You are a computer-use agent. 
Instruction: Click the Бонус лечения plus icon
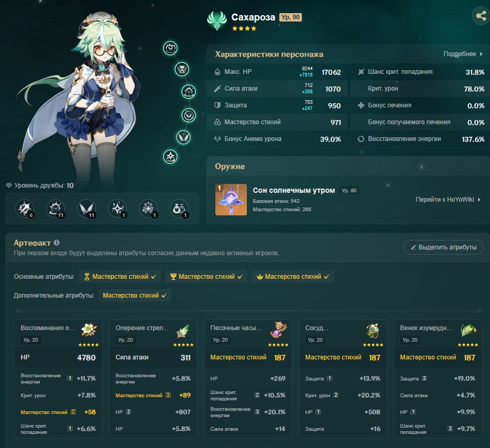tap(361, 105)
